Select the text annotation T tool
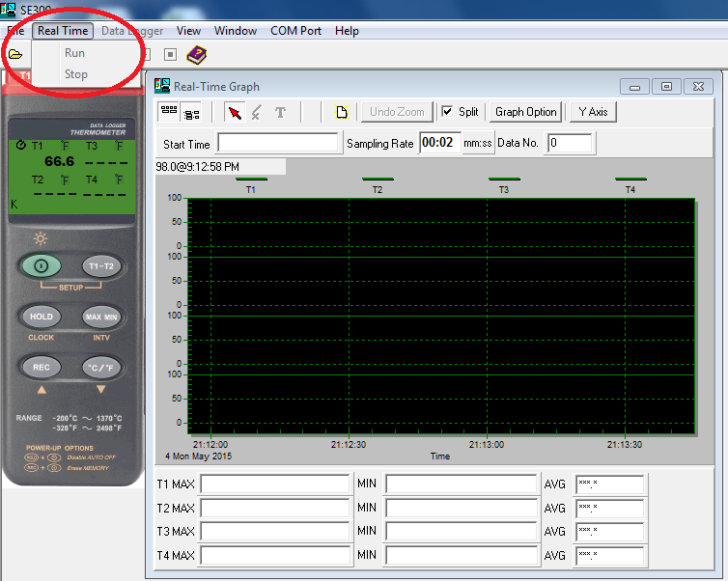The height and width of the screenshot is (581, 728). pos(280,112)
